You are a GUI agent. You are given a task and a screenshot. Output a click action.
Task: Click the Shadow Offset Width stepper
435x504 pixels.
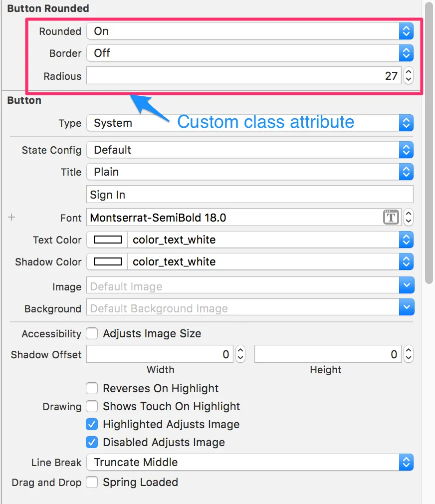240,354
